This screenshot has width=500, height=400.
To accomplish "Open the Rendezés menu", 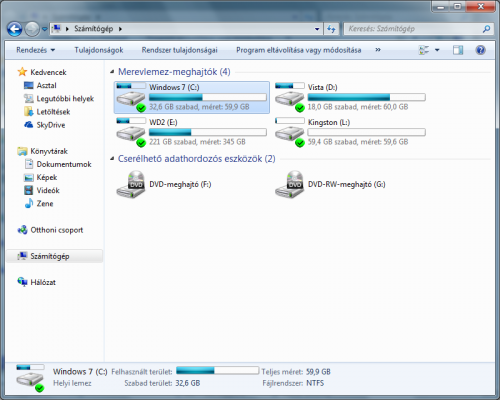I will pyautogui.click(x=36, y=50).
